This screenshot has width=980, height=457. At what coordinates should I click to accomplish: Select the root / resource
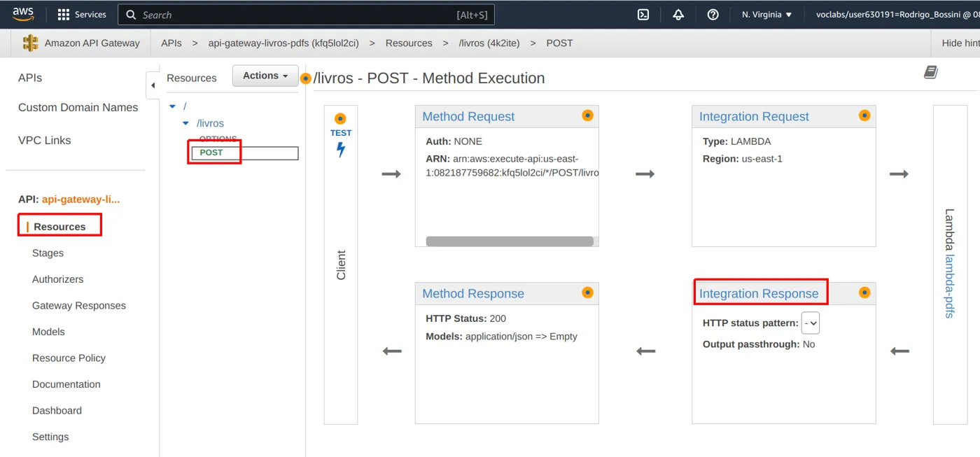[x=185, y=106]
